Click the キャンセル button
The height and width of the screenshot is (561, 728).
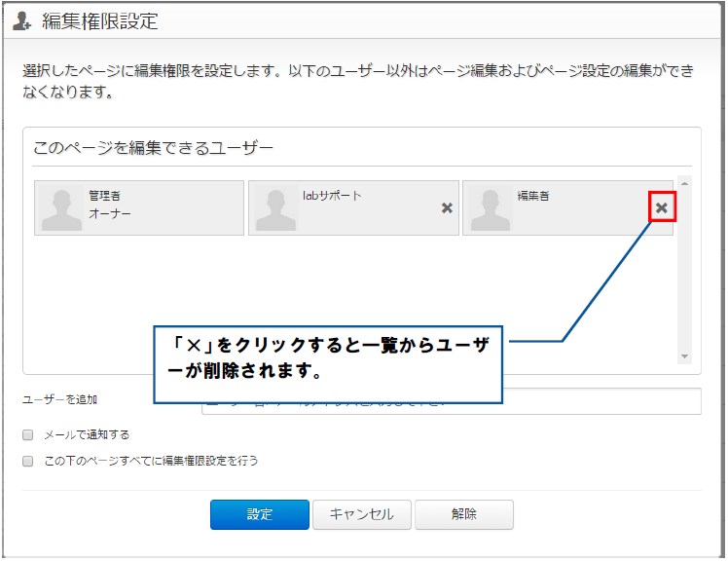(362, 514)
